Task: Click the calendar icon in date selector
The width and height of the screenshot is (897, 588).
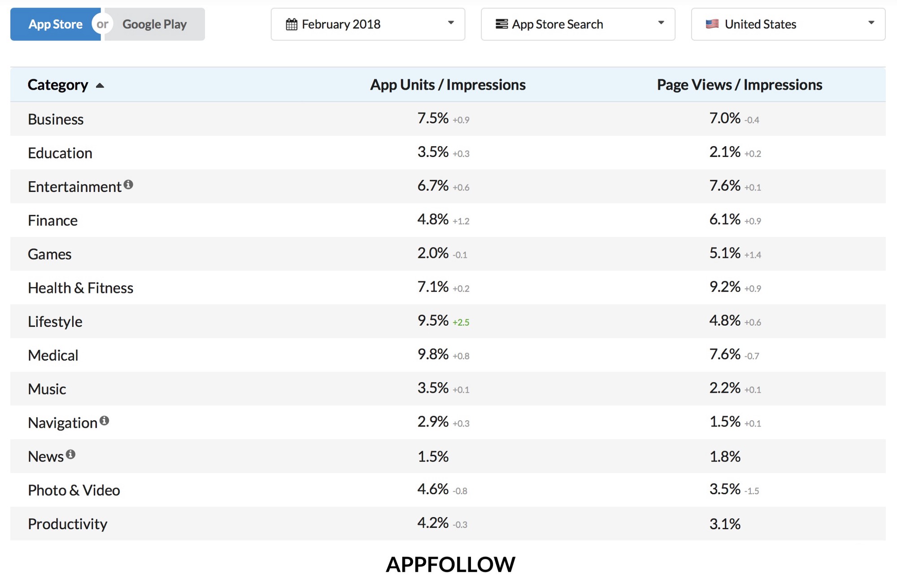Action: (x=292, y=24)
